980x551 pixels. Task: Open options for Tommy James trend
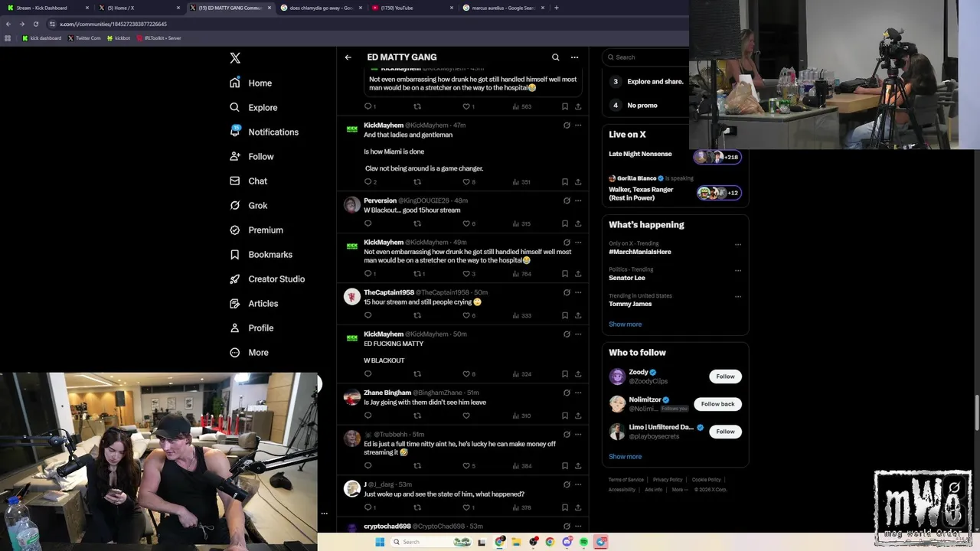pyautogui.click(x=738, y=297)
